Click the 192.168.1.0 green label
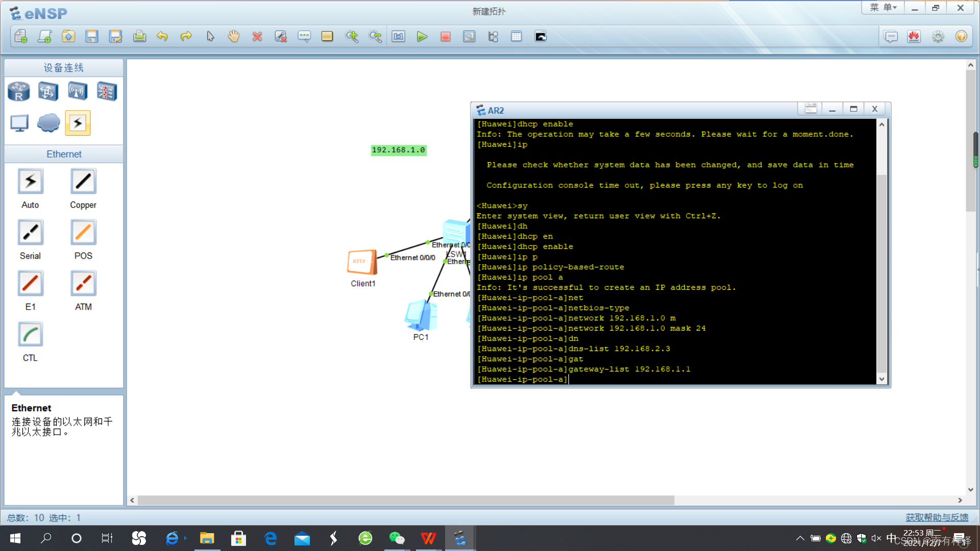 [398, 150]
